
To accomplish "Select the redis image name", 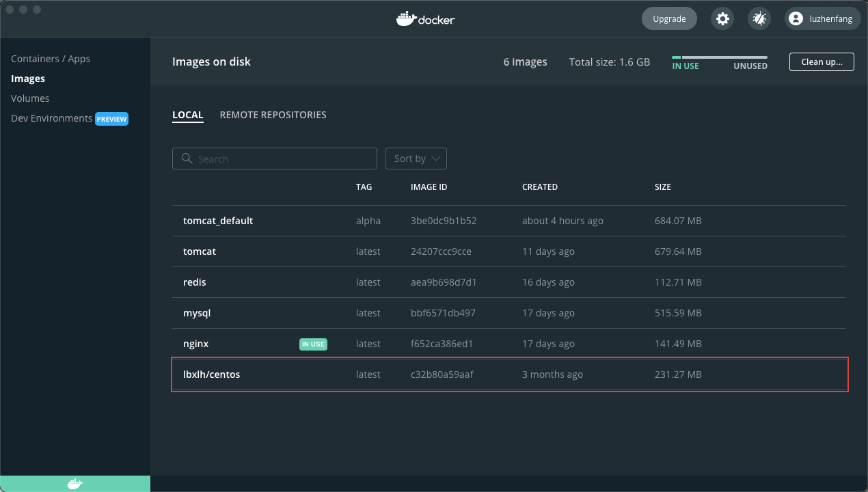I will point(195,282).
